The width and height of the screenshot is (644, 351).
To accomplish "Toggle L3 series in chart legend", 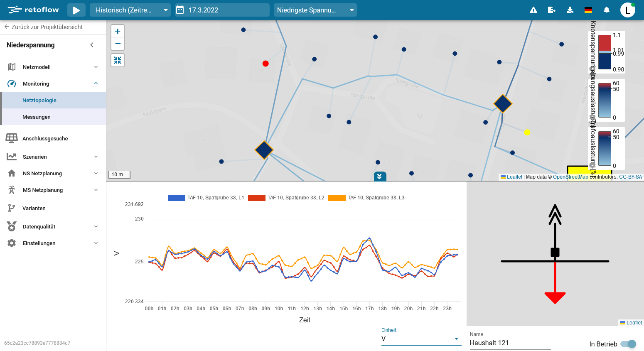I will [x=366, y=198].
